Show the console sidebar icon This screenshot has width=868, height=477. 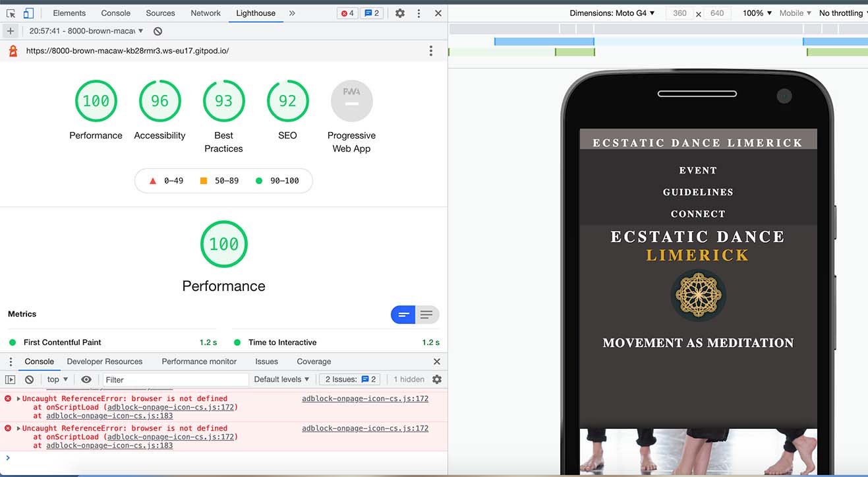tap(10, 379)
